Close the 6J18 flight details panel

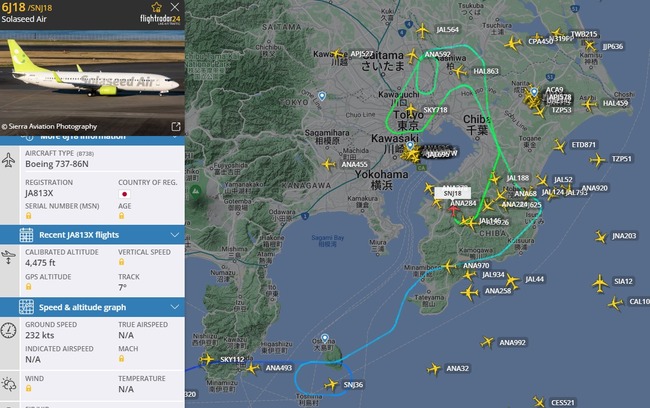[x=175, y=7]
